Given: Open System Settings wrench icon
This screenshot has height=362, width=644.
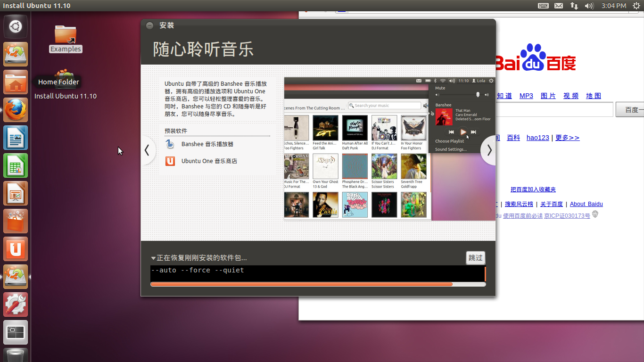Looking at the screenshot, I should [x=16, y=304].
